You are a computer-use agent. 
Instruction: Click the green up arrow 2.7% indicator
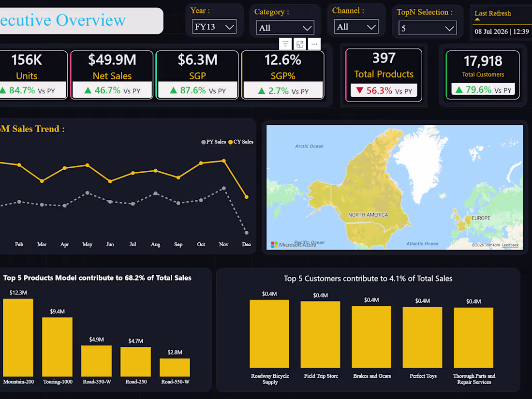click(x=262, y=91)
